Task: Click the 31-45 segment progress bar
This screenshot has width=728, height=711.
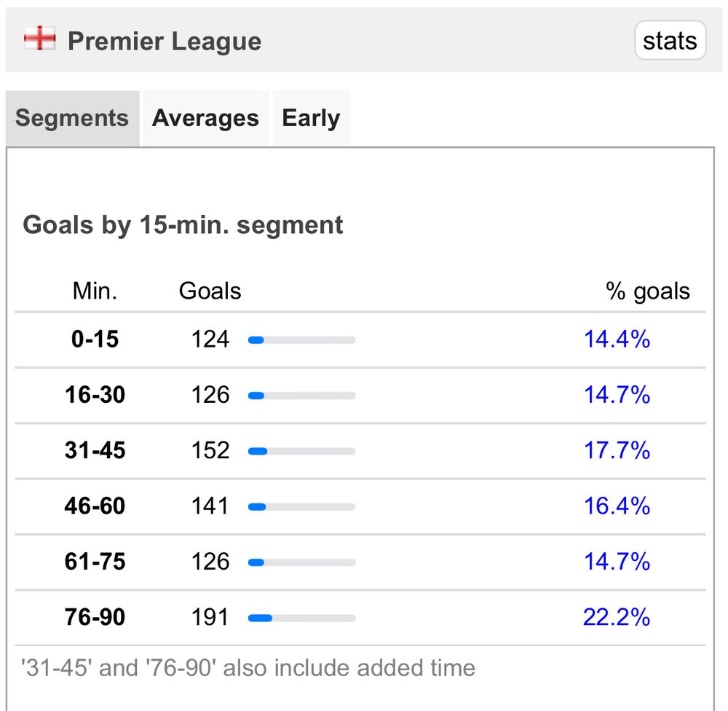Action: pyautogui.click(x=301, y=452)
